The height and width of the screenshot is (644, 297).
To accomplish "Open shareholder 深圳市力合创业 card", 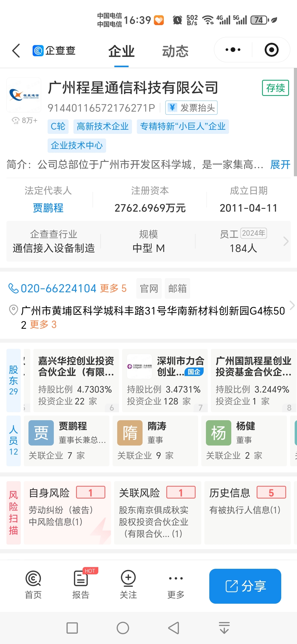I will 165,380.
